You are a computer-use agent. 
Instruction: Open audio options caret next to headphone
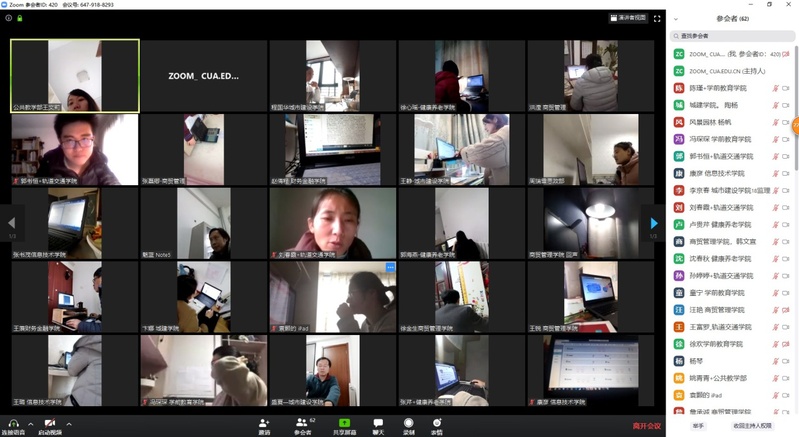click(x=31, y=424)
